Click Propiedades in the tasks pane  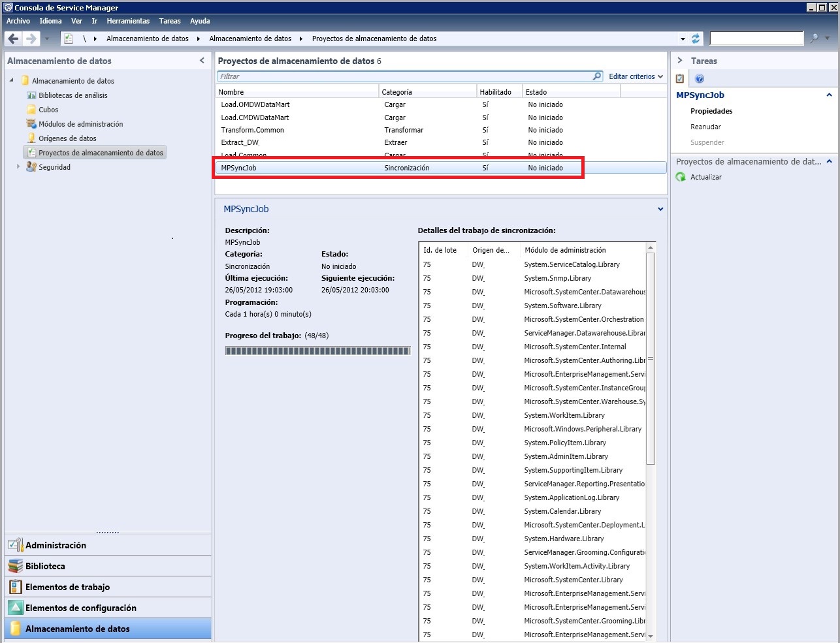coord(711,111)
